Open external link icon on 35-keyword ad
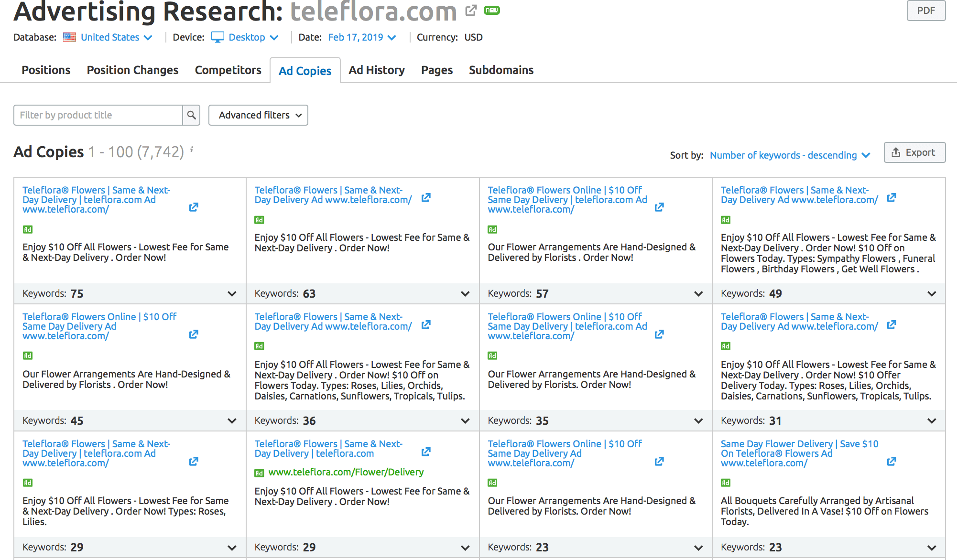This screenshot has height=560, width=957. [659, 334]
